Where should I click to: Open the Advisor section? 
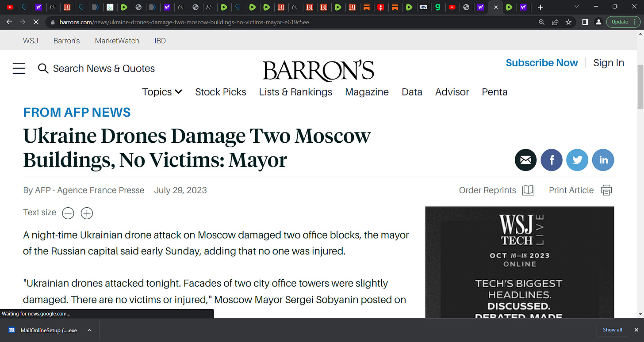click(452, 92)
